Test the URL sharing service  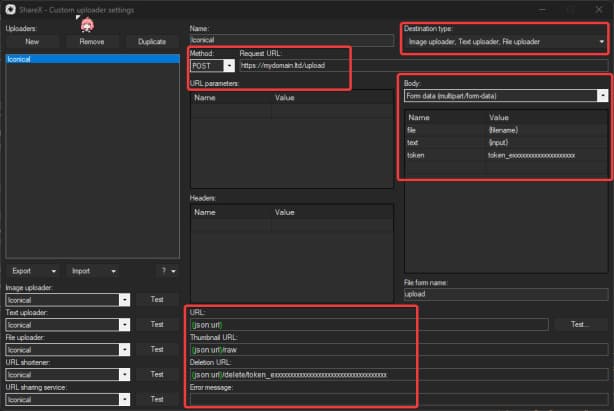pyautogui.click(x=157, y=399)
